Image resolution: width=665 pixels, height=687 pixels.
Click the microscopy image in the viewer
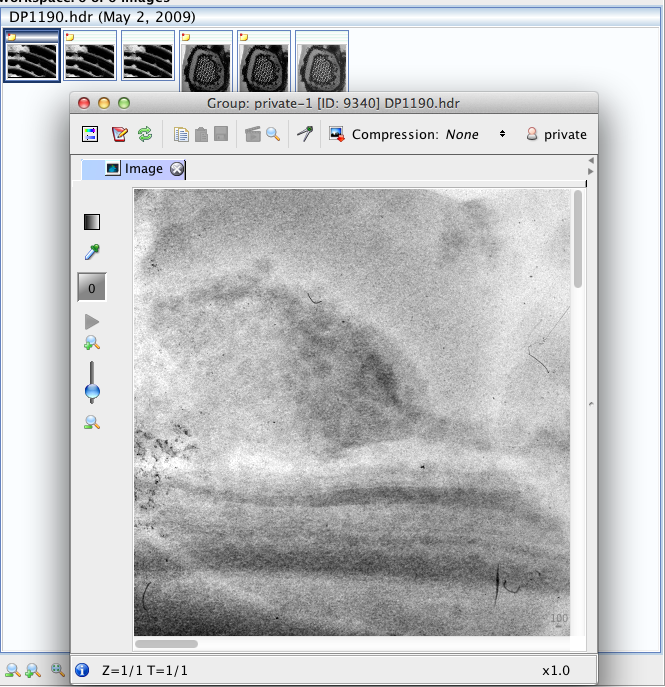352,412
